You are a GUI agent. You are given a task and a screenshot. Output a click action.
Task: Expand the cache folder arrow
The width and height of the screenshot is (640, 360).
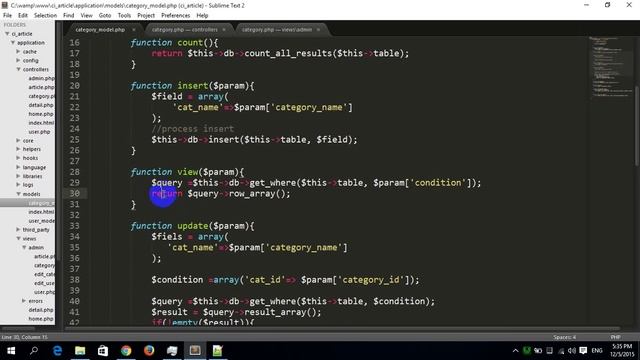pyautogui.click(x=18, y=51)
